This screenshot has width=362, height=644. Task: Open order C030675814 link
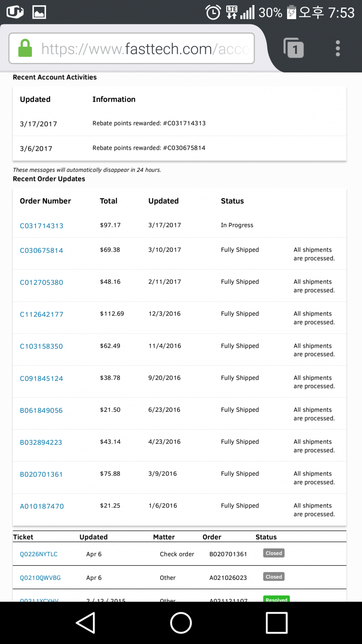click(x=41, y=250)
